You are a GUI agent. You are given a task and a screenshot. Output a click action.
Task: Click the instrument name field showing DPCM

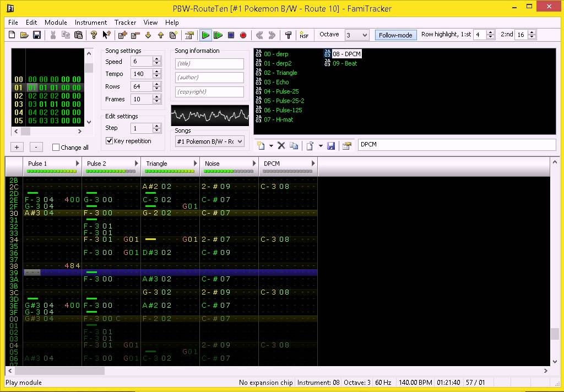click(457, 145)
